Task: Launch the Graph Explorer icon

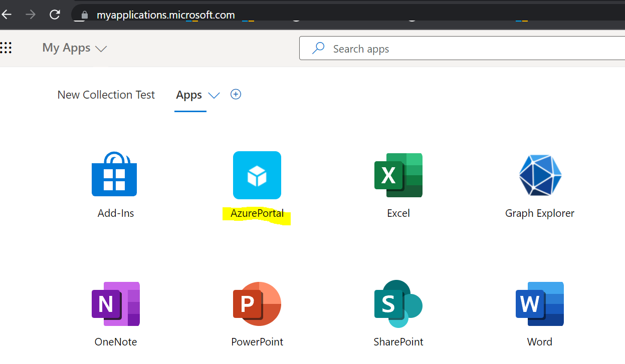Action: click(540, 175)
